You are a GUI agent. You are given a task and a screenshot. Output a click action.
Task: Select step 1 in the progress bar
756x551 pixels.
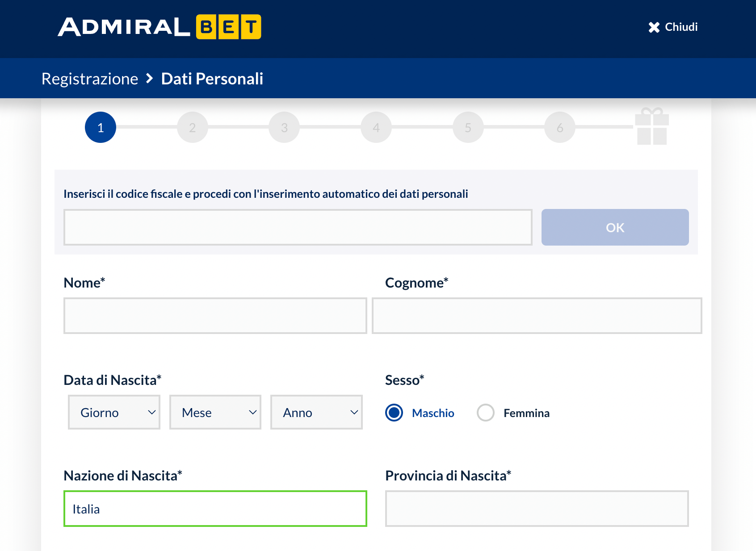click(101, 127)
